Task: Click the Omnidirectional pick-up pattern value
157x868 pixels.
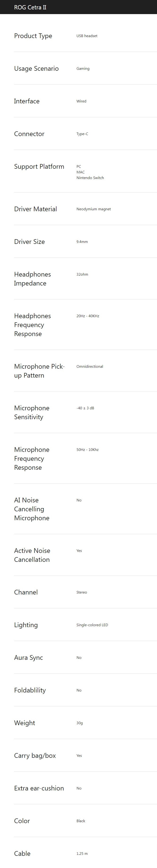Action: [x=90, y=367]
